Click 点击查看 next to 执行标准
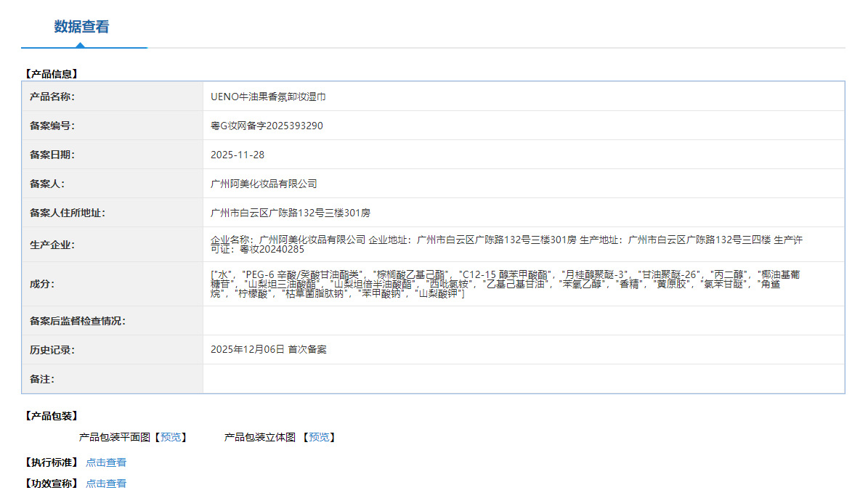 105,462
